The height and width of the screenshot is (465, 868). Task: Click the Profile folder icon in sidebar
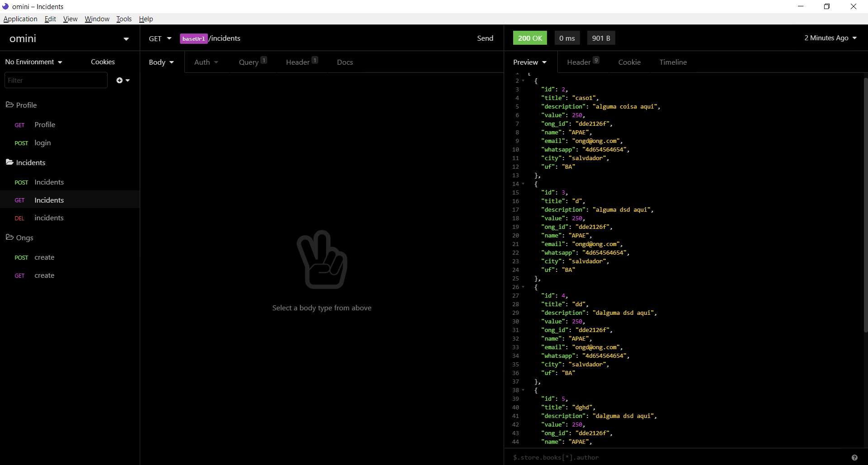9,104
